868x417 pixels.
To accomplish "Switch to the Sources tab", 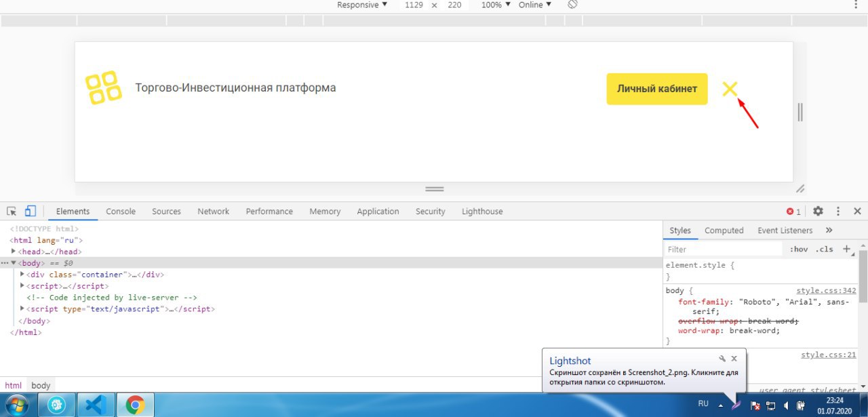I will coord(166,212).
